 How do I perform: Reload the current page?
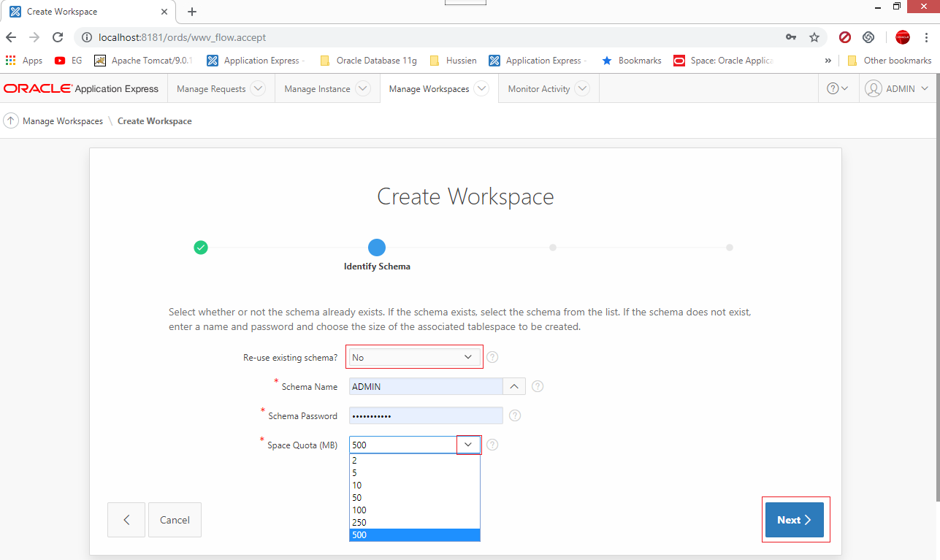[x=58, y=37]
